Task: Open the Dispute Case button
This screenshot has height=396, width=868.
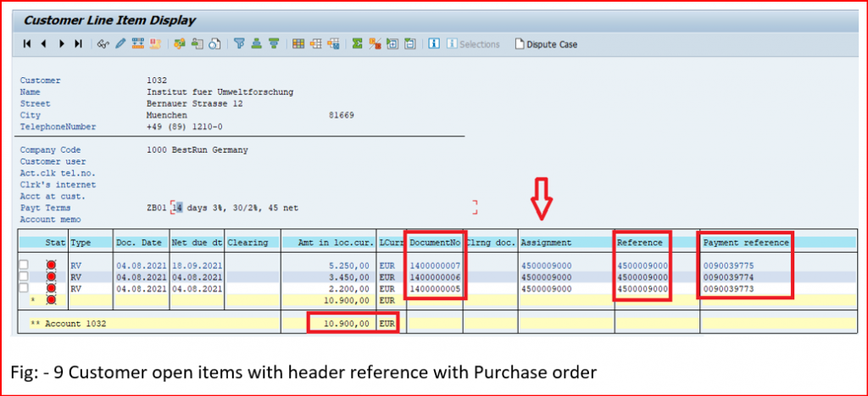Action: point(546,44)
